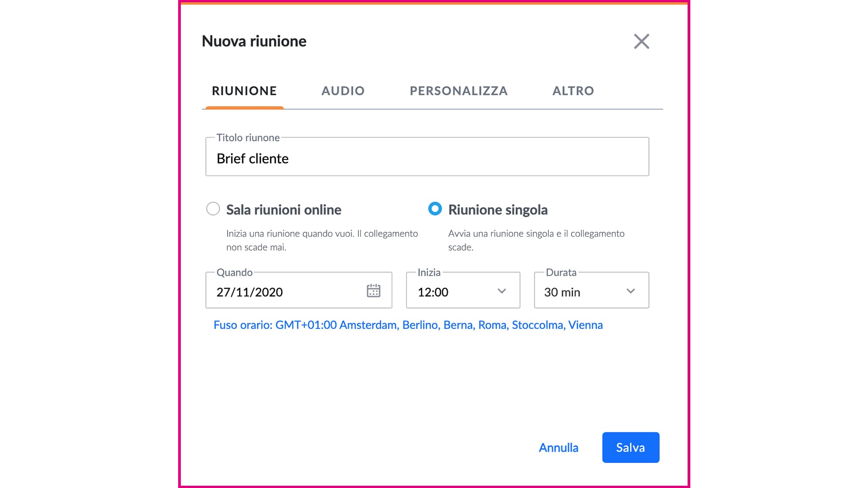Screen dimensions: 868x488
Task: Open the AUDIO tab
Action: pyautogui.click(x=343, y=91)
